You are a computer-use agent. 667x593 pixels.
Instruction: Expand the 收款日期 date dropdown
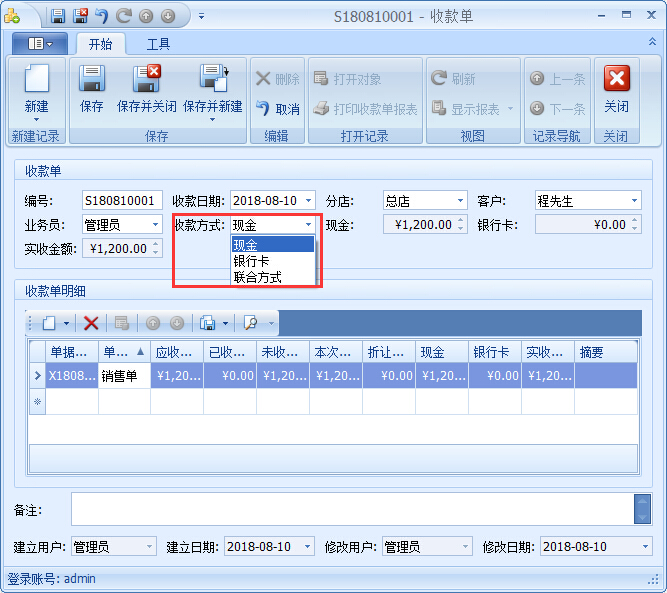click(x=308, y=201)
